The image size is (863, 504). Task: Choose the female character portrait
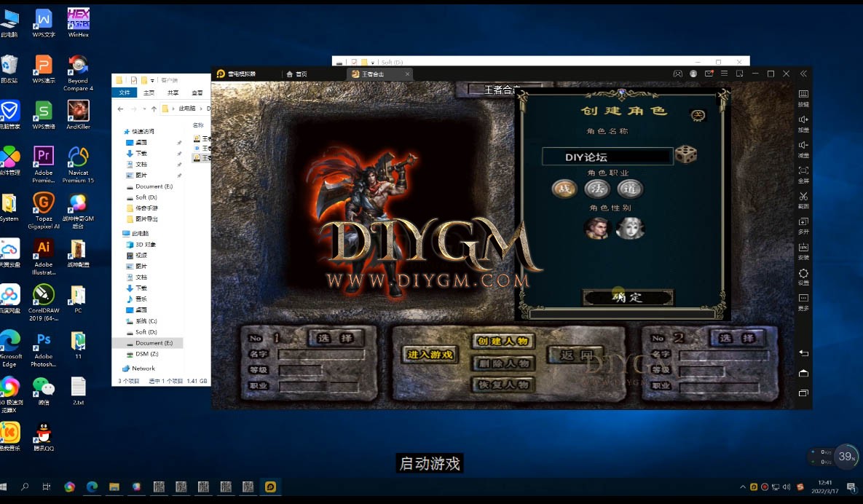630,228
